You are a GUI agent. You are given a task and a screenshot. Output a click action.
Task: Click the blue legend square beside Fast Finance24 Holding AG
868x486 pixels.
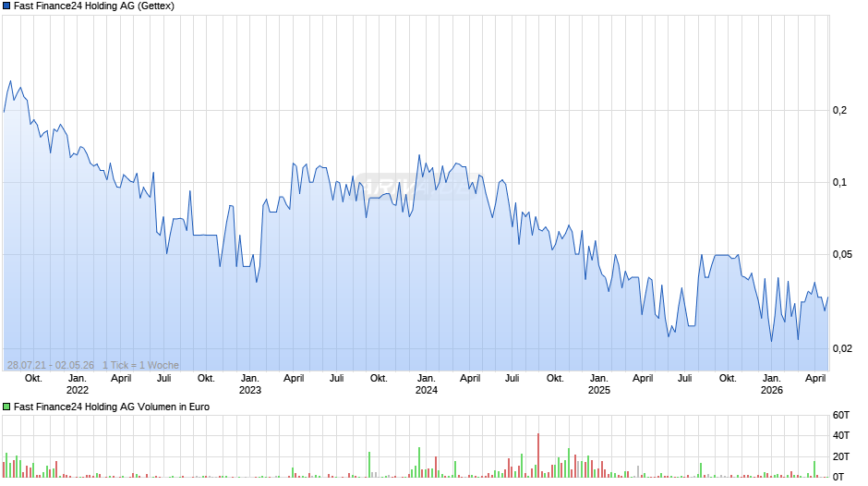(6, 6)
